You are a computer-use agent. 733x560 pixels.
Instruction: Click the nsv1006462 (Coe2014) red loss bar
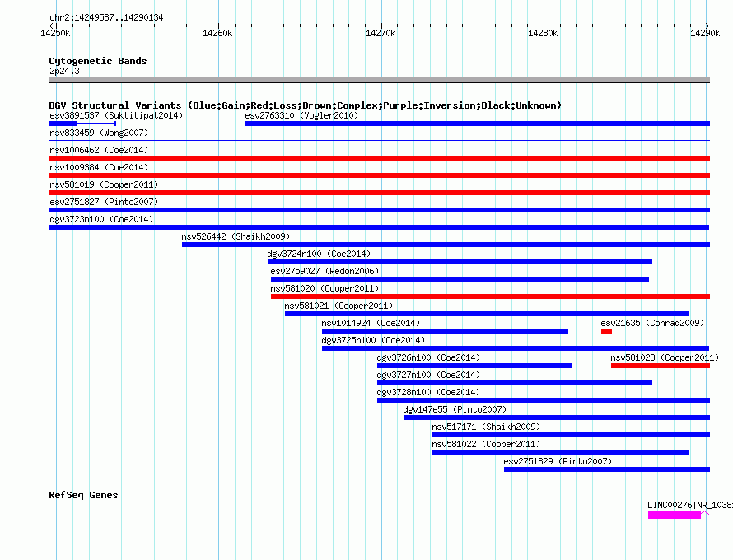tap(379, 158)
